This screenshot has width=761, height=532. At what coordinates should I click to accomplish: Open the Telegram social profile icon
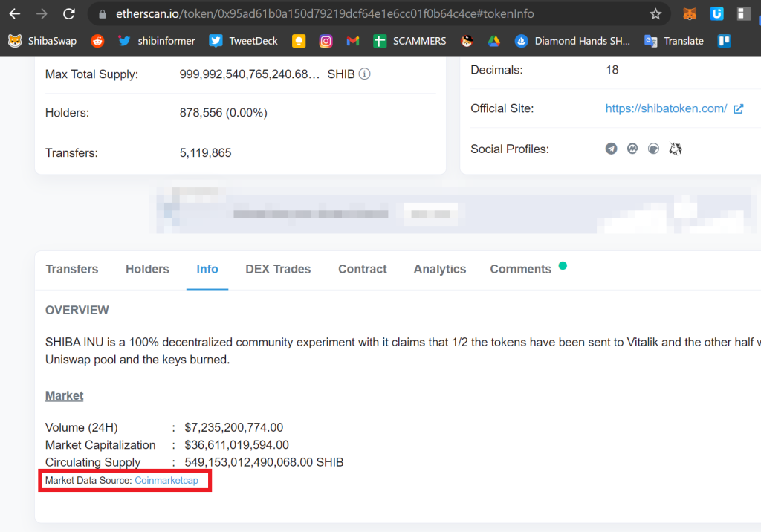(x=611, y=149)
